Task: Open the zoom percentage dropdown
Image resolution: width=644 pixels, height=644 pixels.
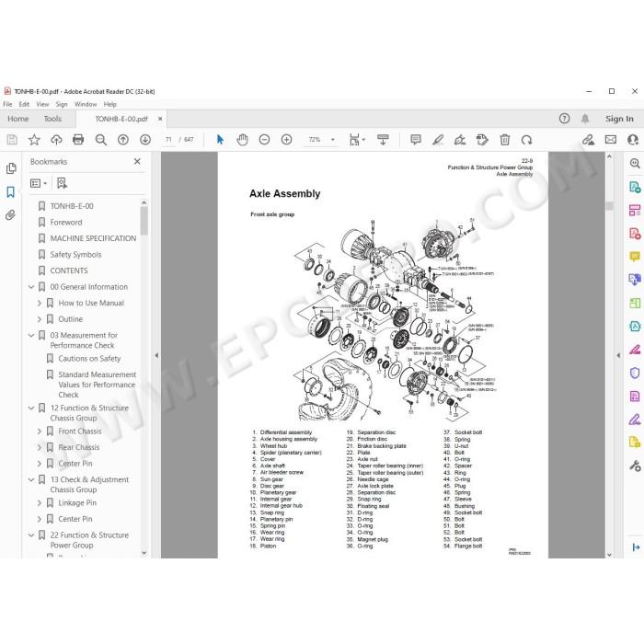Action: 333,140
